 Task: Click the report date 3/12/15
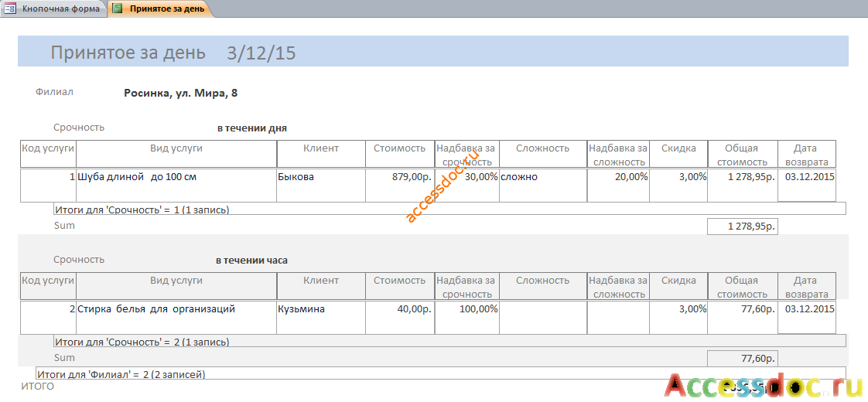[261, 53]
